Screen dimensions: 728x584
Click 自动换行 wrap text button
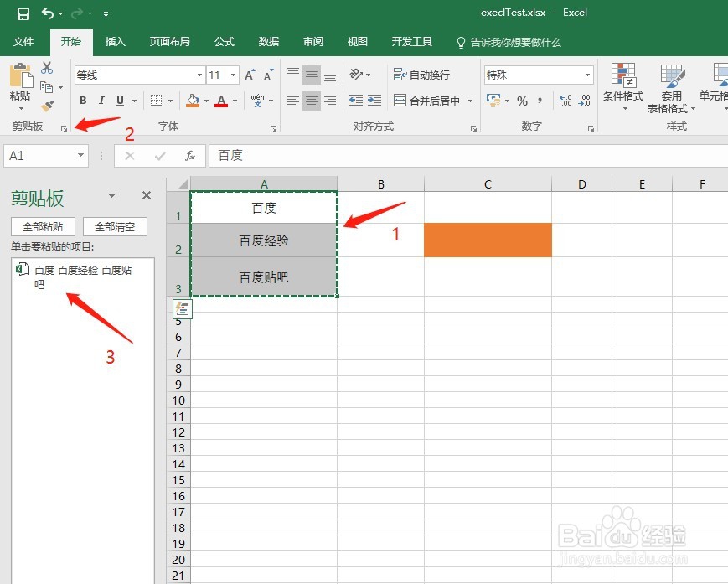tap(421, 75)
